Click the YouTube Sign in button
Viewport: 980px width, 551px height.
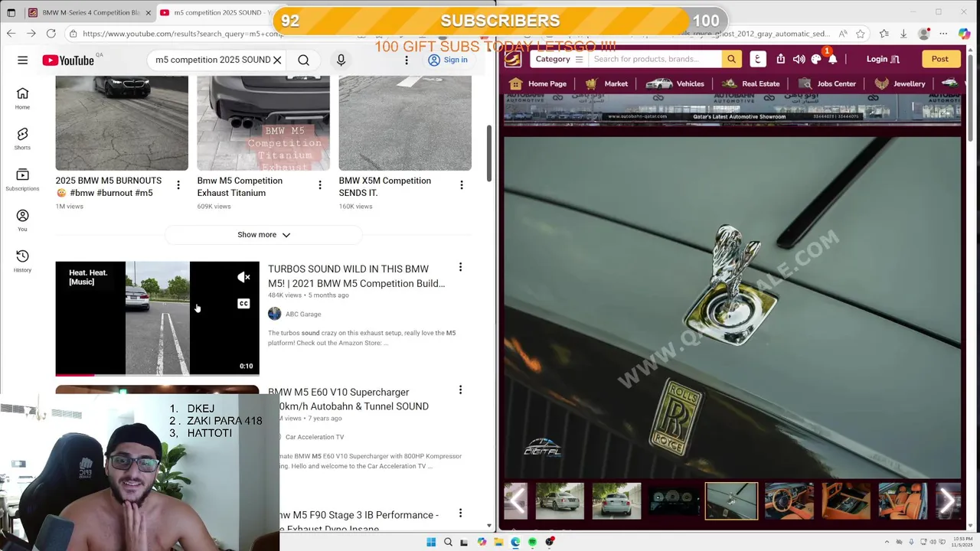tap(448, 60)
